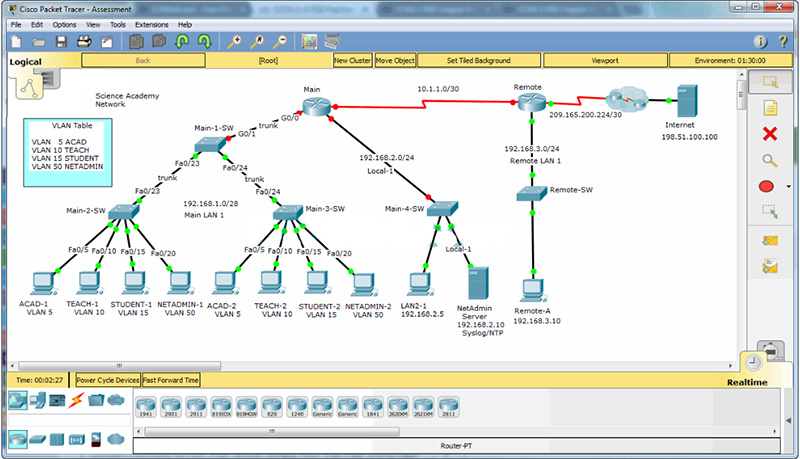Screen dimensions: 800x459
Task: Choose the Connections lightning category
Action: (77, 400)
